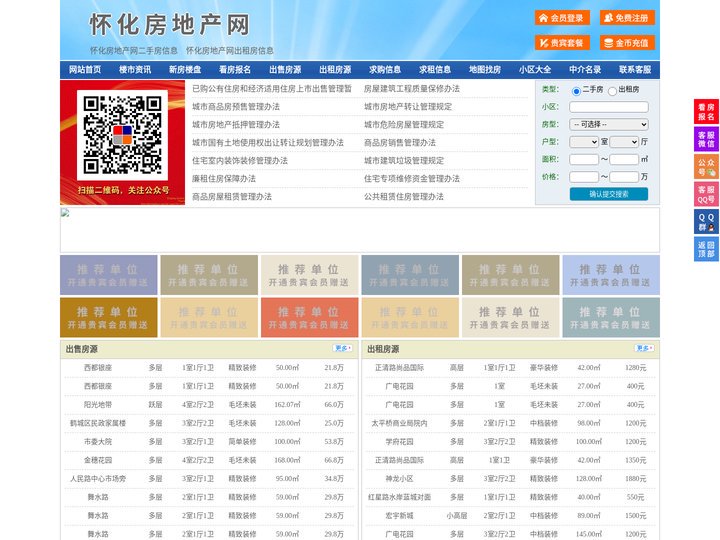This screenshot has height=540, width=720.
Task: Click the 看房报名 red sidebar icon
Action: coord(706,112)
